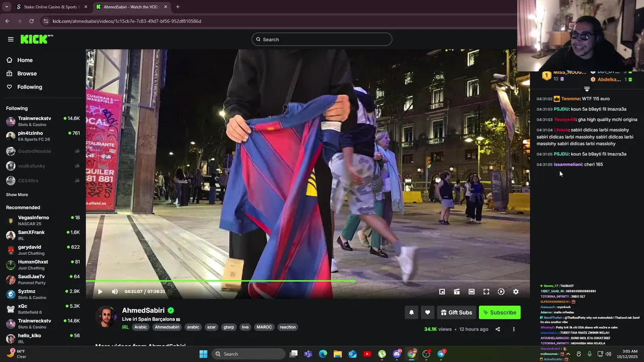The image size is (644, 362).
Task: Open File Explorer from the taskbar
Action: tap(338, 354)
